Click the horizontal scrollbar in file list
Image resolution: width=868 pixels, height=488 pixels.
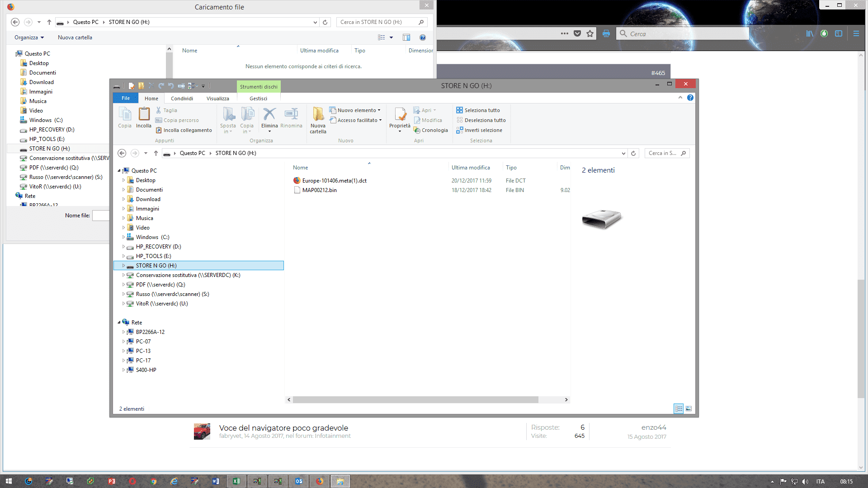pyautogui.click(x=415, y=400)
